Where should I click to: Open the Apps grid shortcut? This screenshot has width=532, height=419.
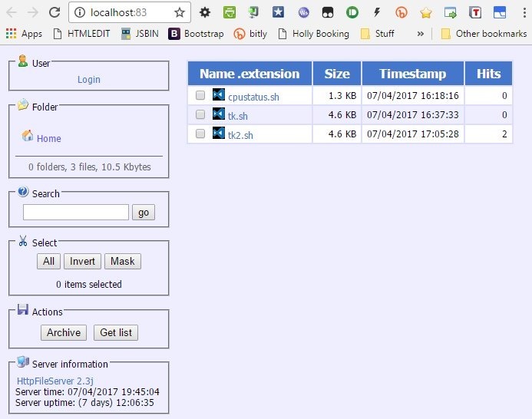click(x=24, y=34)
